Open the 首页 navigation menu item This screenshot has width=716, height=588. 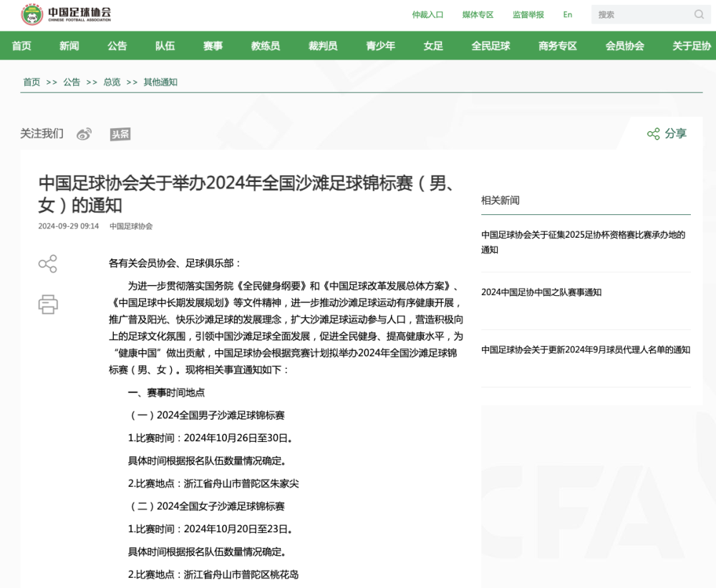[21, 46]
